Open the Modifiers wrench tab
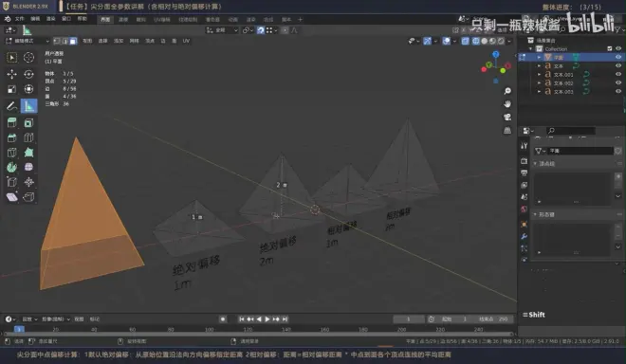626x364 pixels. (x=525, y=236)
